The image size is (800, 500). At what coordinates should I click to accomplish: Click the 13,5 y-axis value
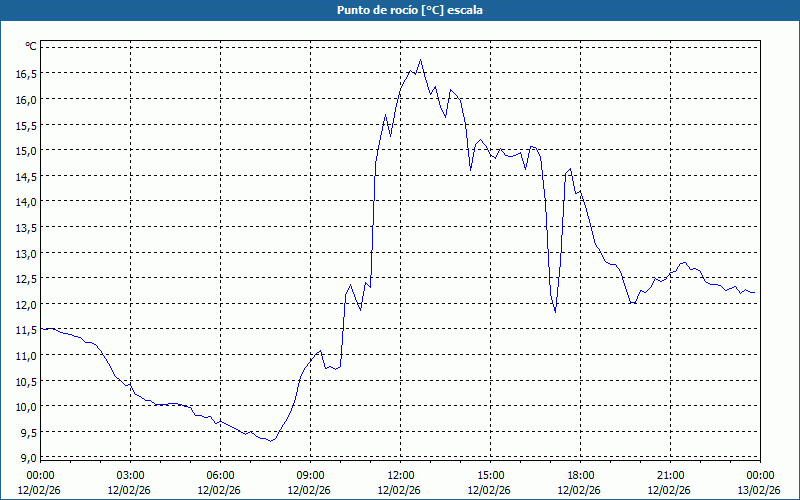pos(25,227)
